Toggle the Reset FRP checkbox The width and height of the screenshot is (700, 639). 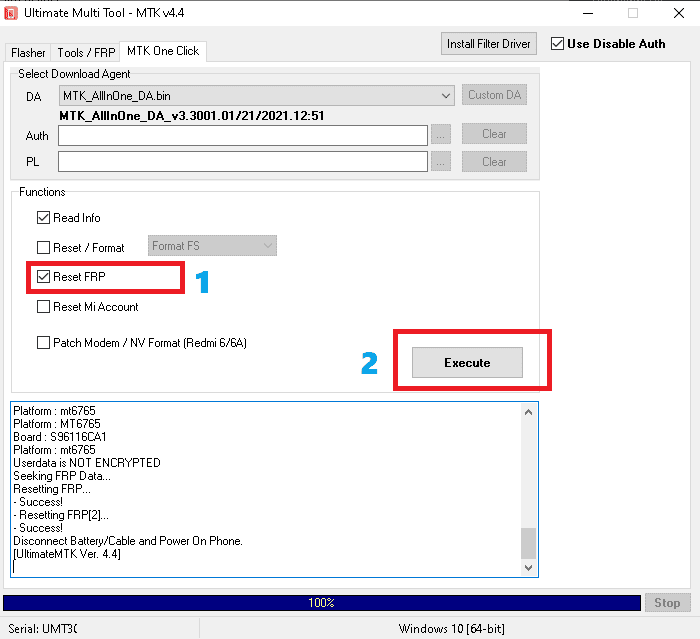pyautogui.click(x=43, y=277)
